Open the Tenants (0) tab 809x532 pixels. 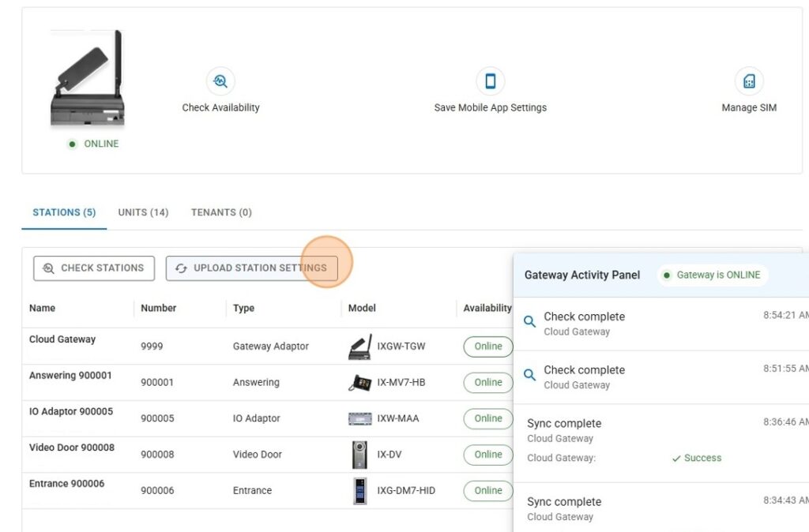[x=221, y=212]
